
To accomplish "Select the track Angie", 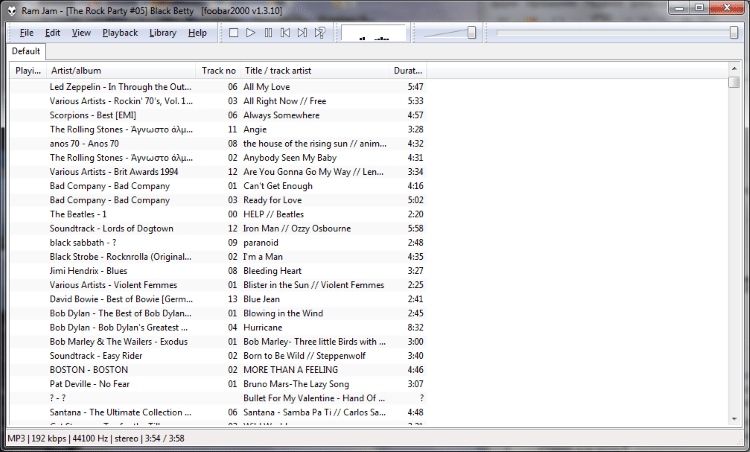I will pos(255,130).
